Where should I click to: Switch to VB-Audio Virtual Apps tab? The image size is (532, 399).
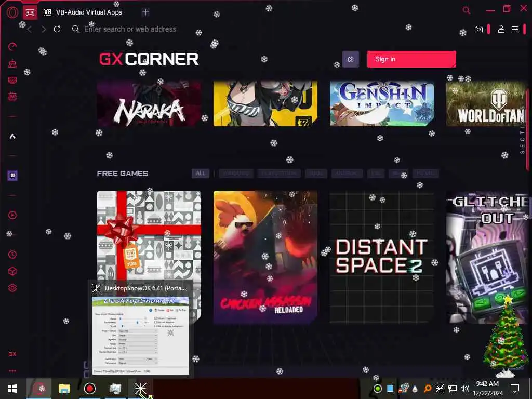coord(83,12)
